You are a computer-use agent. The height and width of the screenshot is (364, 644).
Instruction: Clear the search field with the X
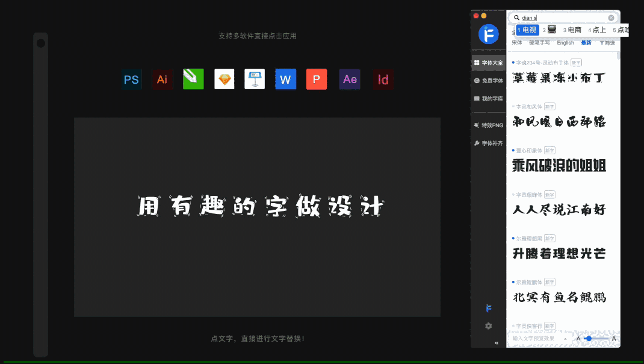(611, 17)
